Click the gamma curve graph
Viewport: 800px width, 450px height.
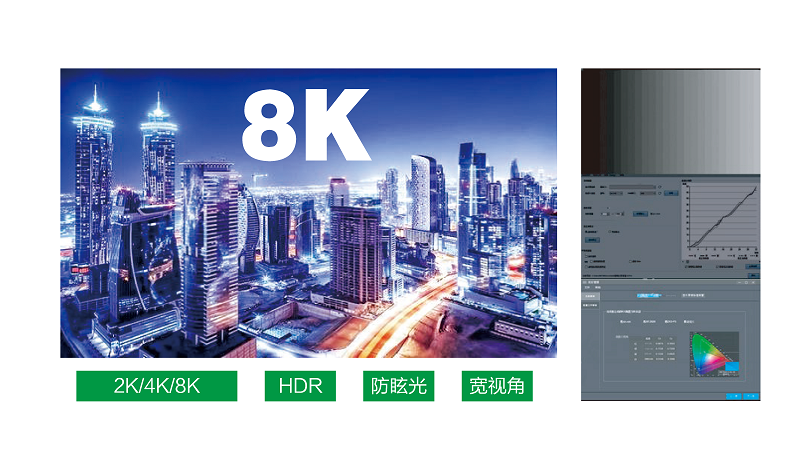coord(722,220)
